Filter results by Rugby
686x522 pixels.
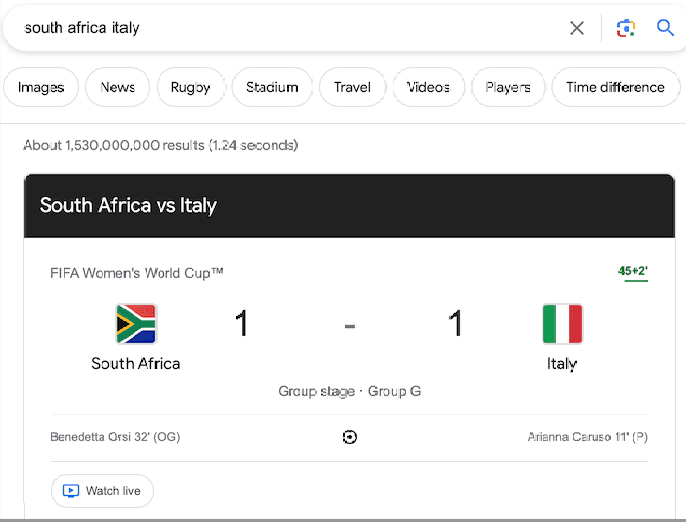click(190, 87)
